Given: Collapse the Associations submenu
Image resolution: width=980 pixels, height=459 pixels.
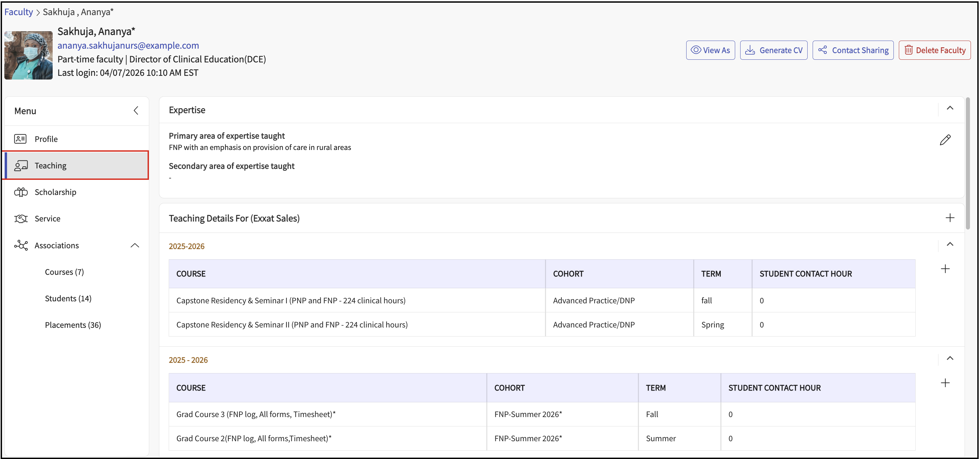Looking at the screenshot, I should [x=135, y=246].
